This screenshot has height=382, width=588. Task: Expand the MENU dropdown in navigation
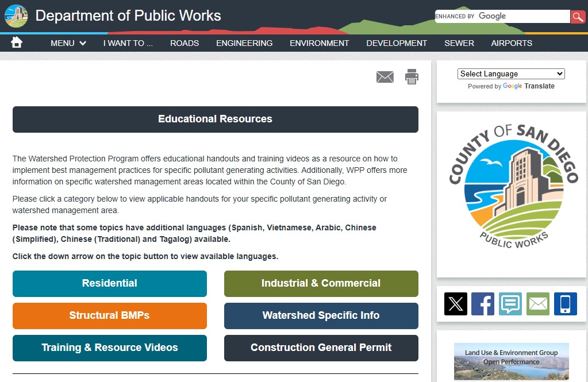[x=68, y=43]
